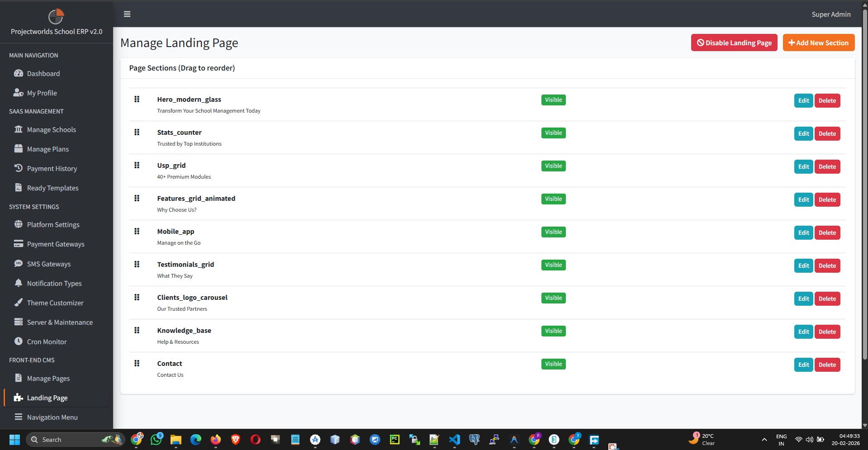Open Manage Pages in Front-End CMS

tap(48, 378)
